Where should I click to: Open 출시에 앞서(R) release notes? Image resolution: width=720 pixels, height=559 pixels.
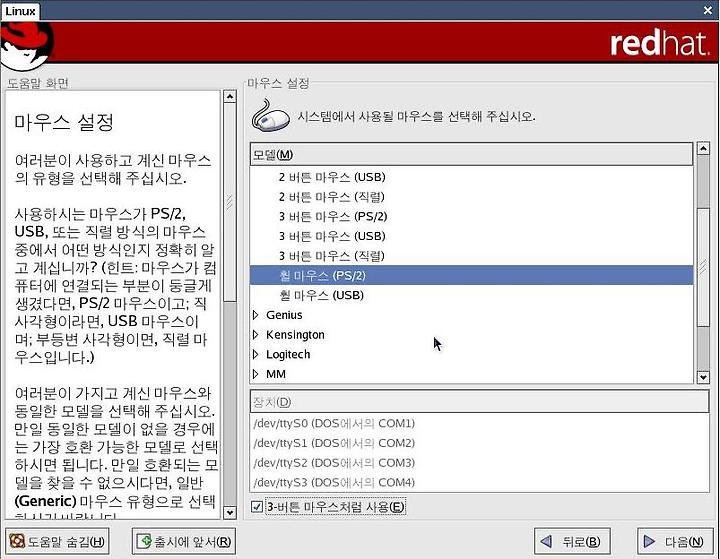[x=184, y=542]
